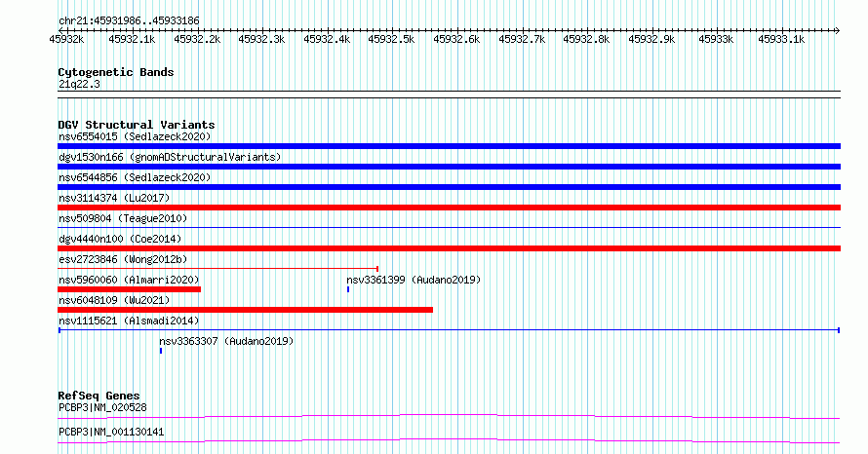Click the 45932.3k ruler tick label

(261, 39)
